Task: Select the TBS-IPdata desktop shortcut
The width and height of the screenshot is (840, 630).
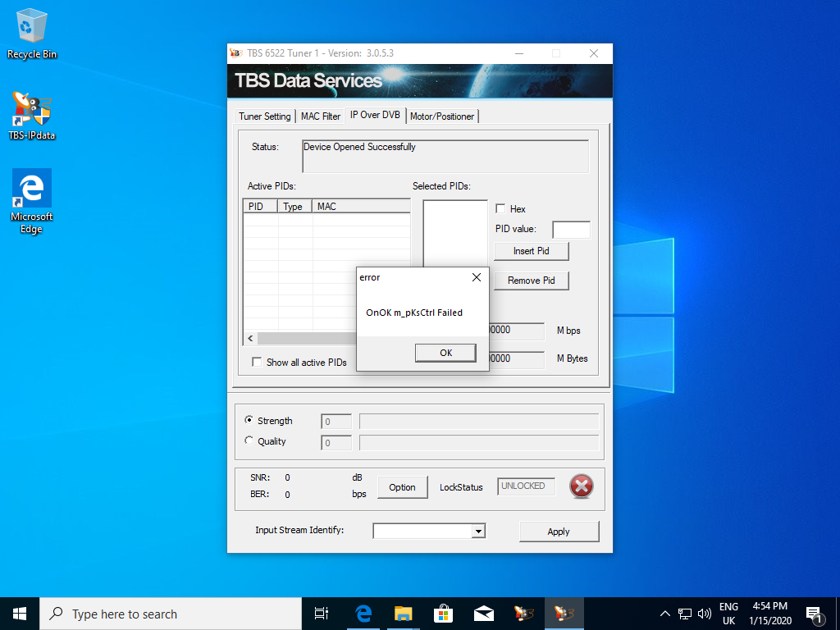Action: 32,116
